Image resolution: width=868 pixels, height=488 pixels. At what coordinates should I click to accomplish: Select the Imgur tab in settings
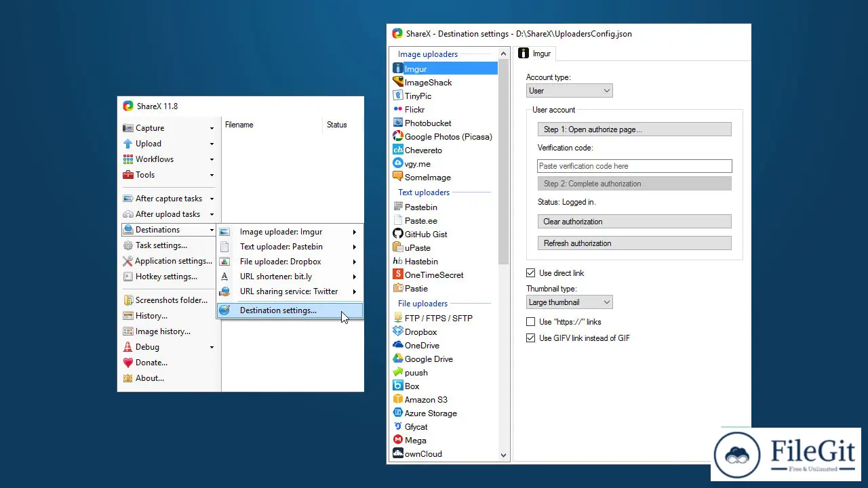(535, 54)
